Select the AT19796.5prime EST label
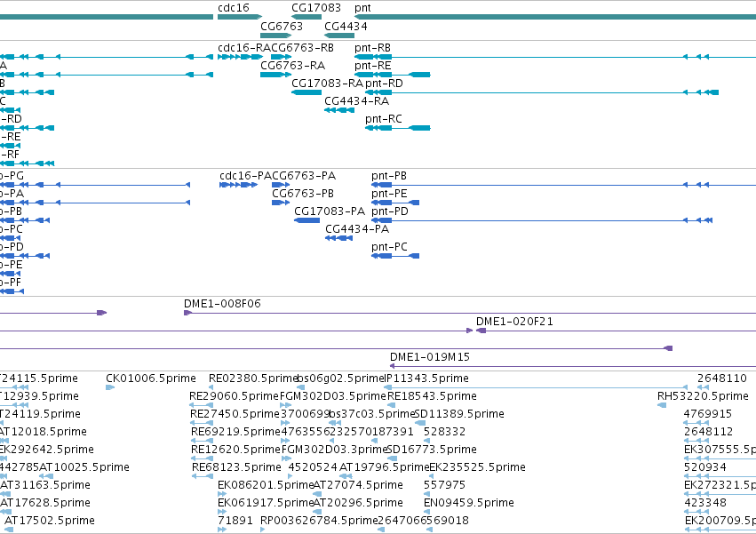756x534 pixels. [384, 467]
